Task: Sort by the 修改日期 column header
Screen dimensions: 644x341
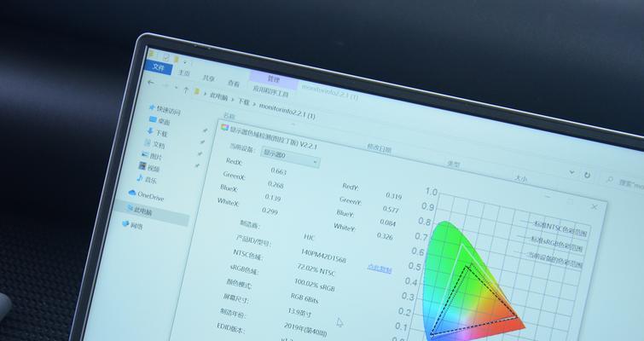Action: click(x=379, y=148)
